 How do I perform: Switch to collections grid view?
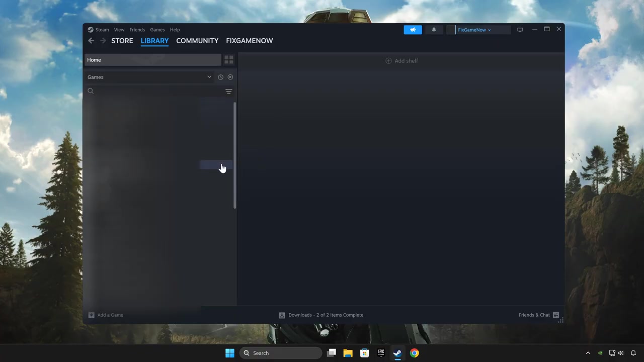pos(229,60)
